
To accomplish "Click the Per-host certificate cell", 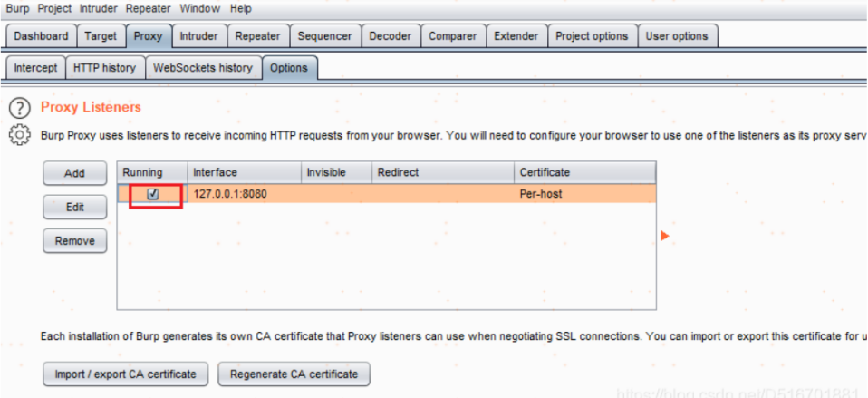I will click(585, 194).
